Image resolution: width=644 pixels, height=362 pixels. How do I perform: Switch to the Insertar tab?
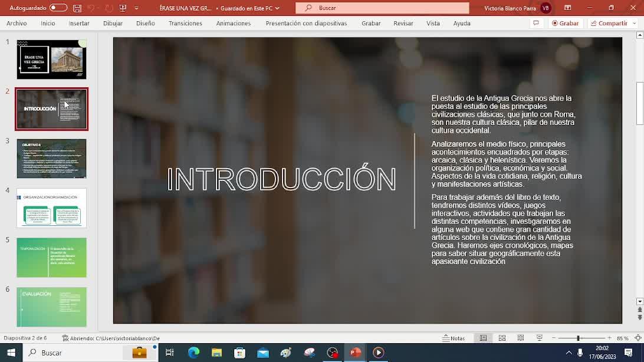pos(79,24)
